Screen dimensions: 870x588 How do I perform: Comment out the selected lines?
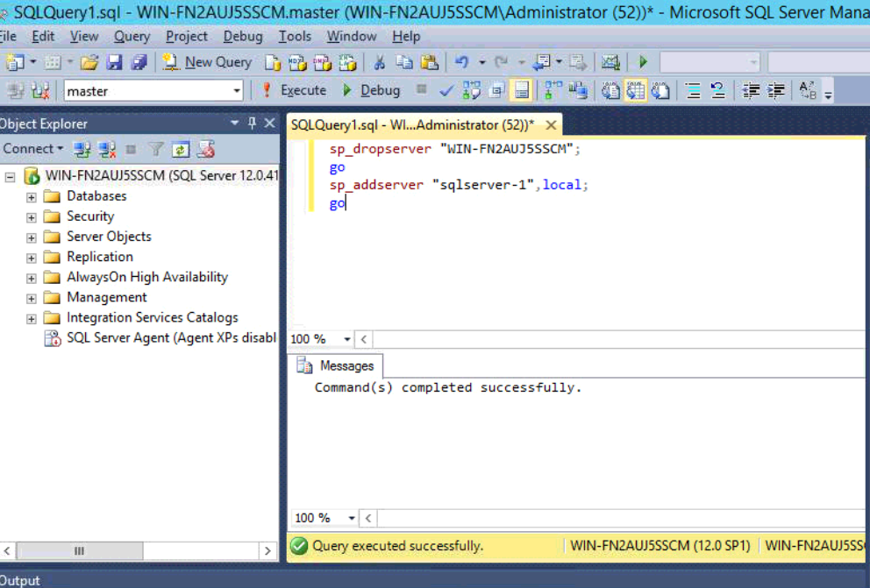click(693, 90)
